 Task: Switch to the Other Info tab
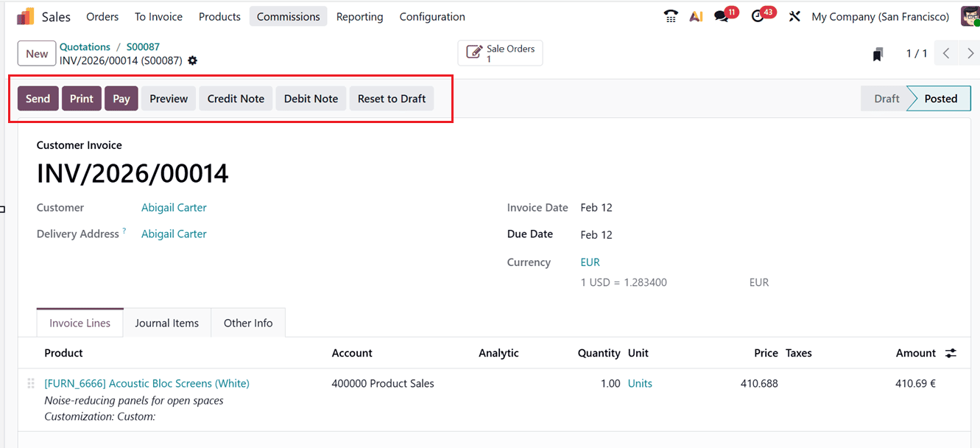coord(248,322)
